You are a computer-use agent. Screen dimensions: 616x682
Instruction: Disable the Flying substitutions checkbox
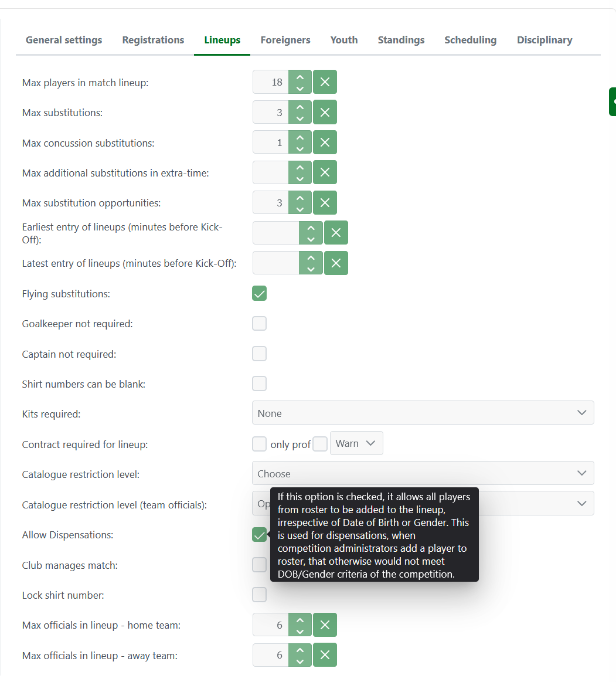pos(259,293)
